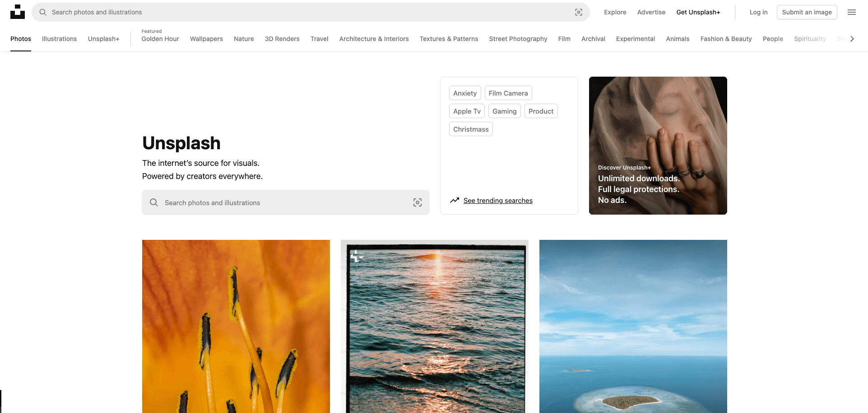Screen dimensions: 868x413
Task: Select the Wallpapers category
Action: (206, 39)
